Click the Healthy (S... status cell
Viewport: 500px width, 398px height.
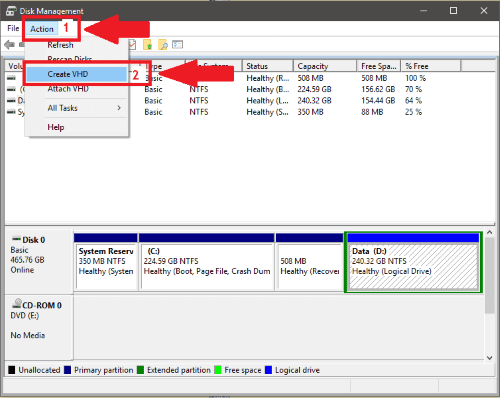point(268,112)
